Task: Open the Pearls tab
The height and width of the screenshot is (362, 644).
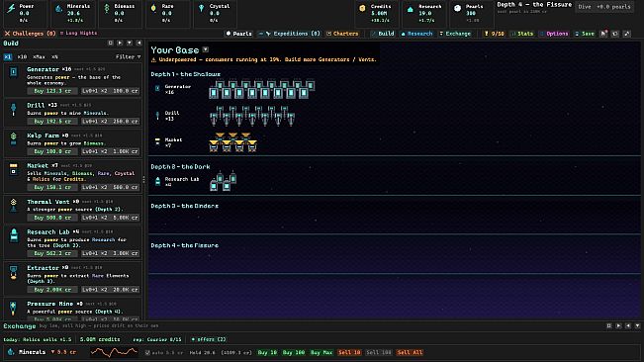Action: 239,34
